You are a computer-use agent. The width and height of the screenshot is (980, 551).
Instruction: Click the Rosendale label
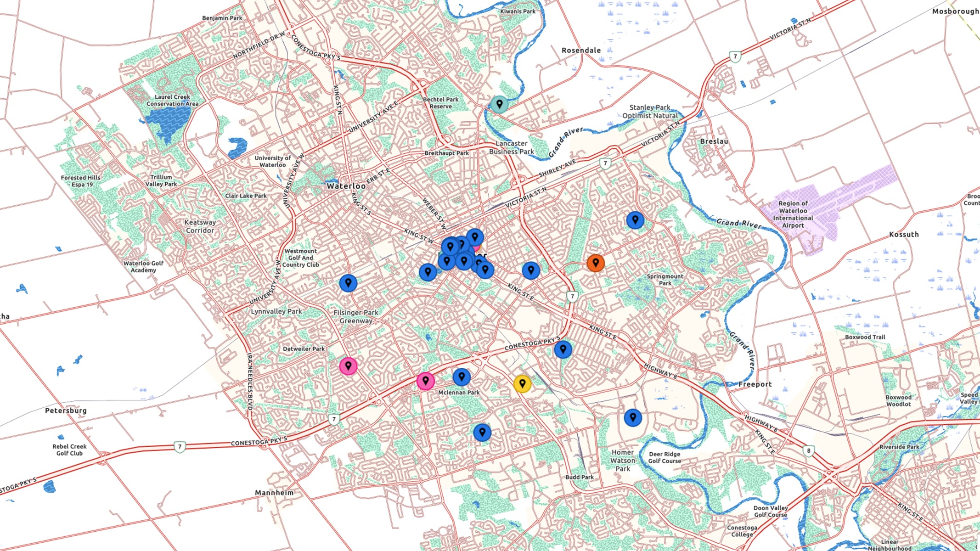point(581,50)
